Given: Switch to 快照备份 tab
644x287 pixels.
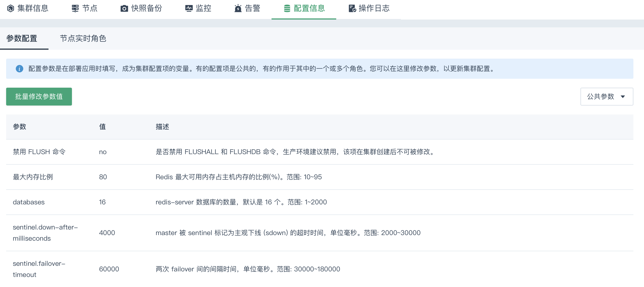Looking at the screenshot, I should pos(141,8).
